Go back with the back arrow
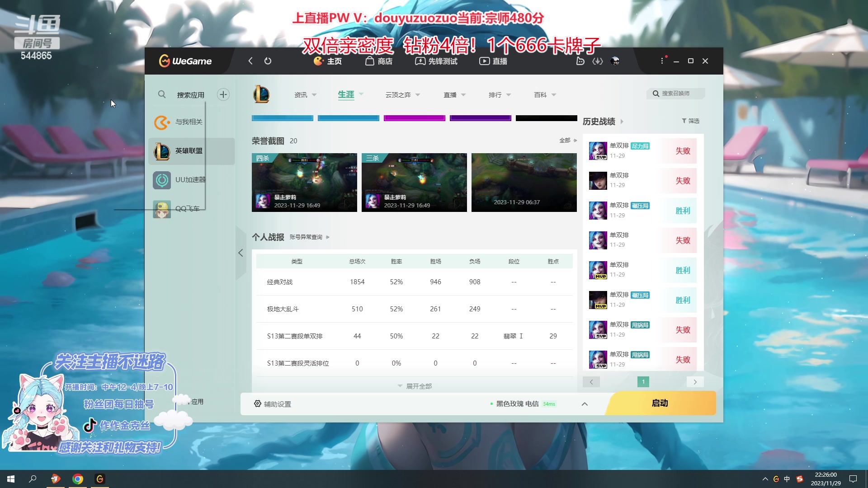The height and width of the screenshot is (488, 868). [250, 61]
